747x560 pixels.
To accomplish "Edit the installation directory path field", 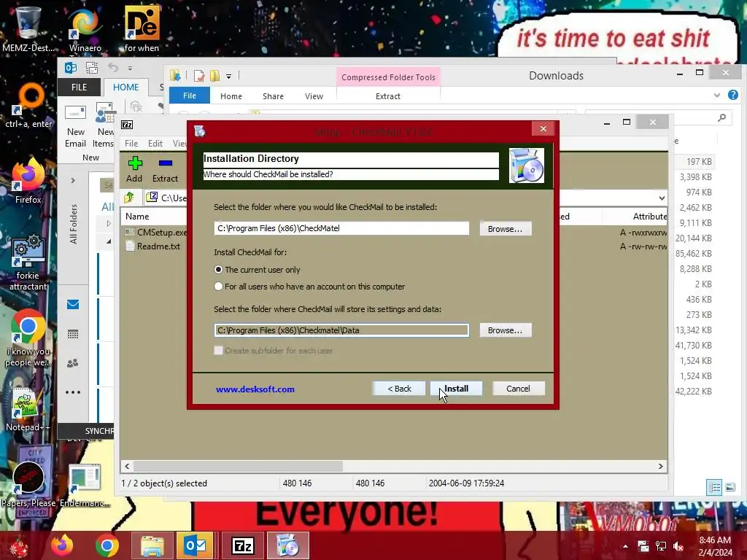I will tap(341, 228).
